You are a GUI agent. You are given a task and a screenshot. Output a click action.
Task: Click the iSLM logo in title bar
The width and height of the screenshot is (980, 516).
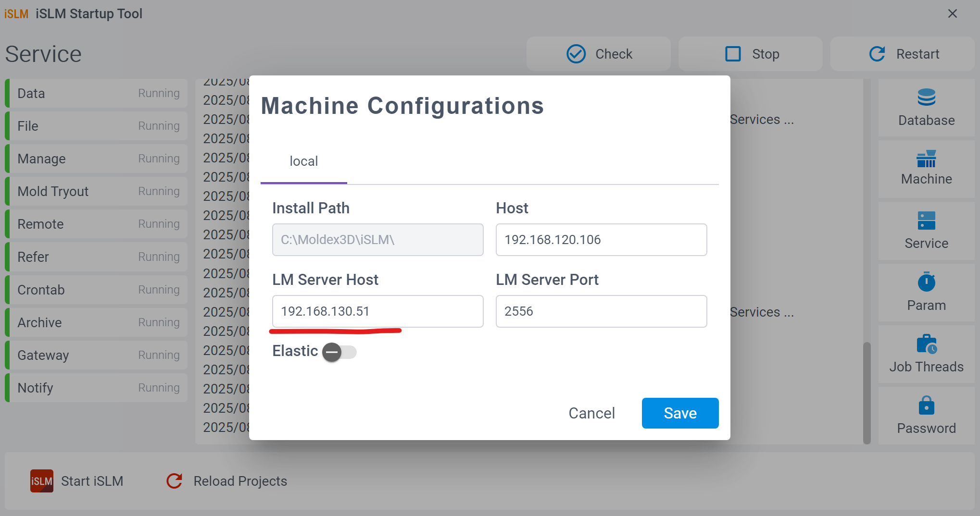click(x=16, y=13)
